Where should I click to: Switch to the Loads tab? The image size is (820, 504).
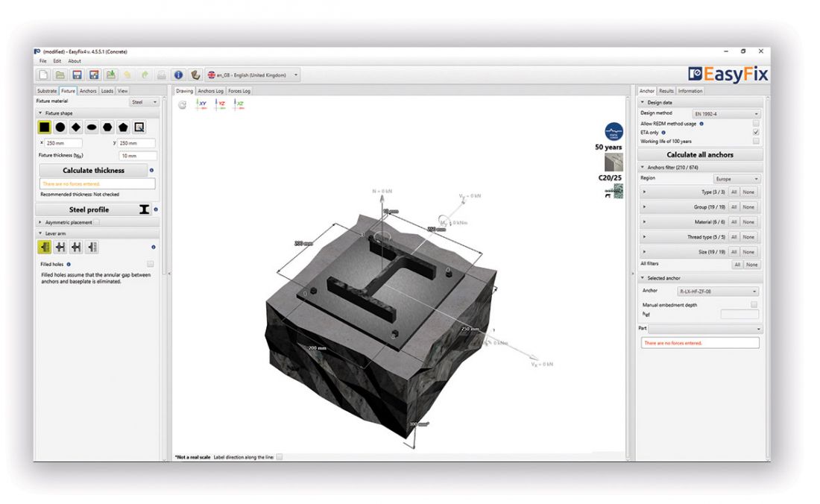107,91
